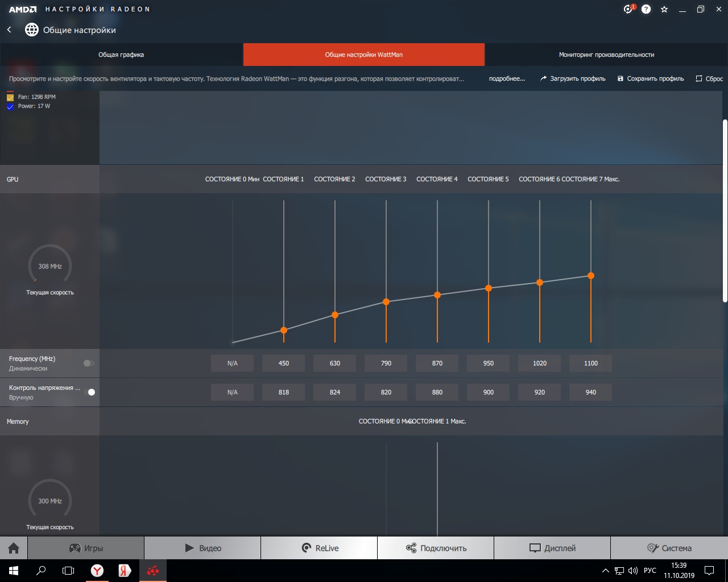Click the Memory 300 MHz speed gauge
Screen dimensions: 728x582
(50, 501)
